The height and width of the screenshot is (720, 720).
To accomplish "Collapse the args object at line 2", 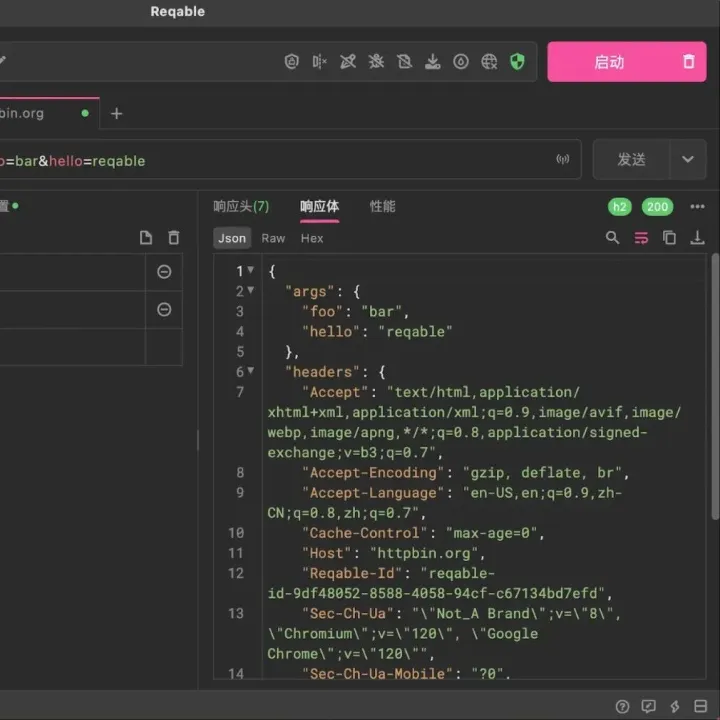I will (x=251, y=290).
